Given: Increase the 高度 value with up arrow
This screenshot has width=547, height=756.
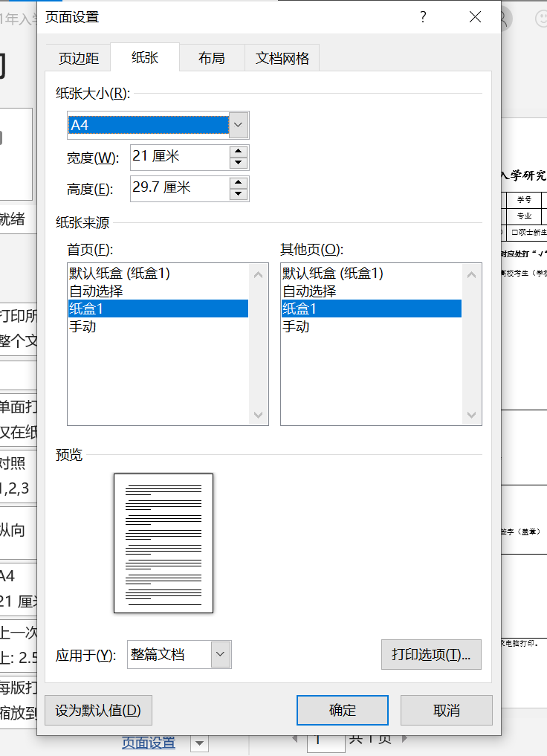Looking at the screenshot, I should point(239,182).
